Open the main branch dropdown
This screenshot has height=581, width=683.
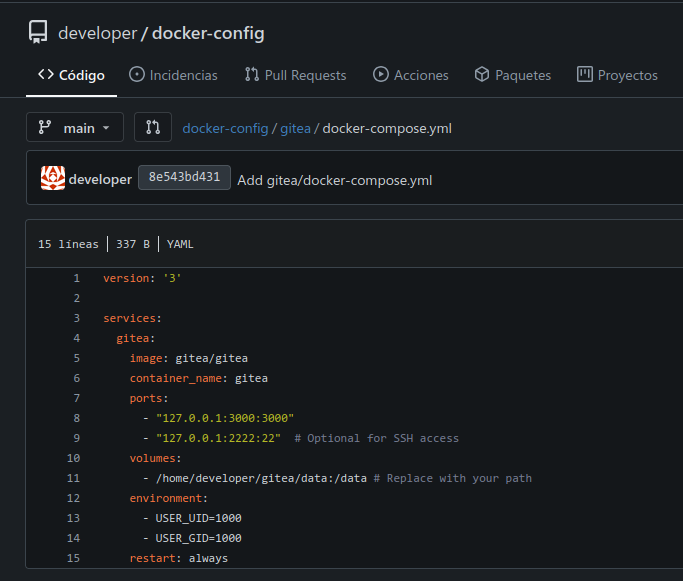coord(75,128)
